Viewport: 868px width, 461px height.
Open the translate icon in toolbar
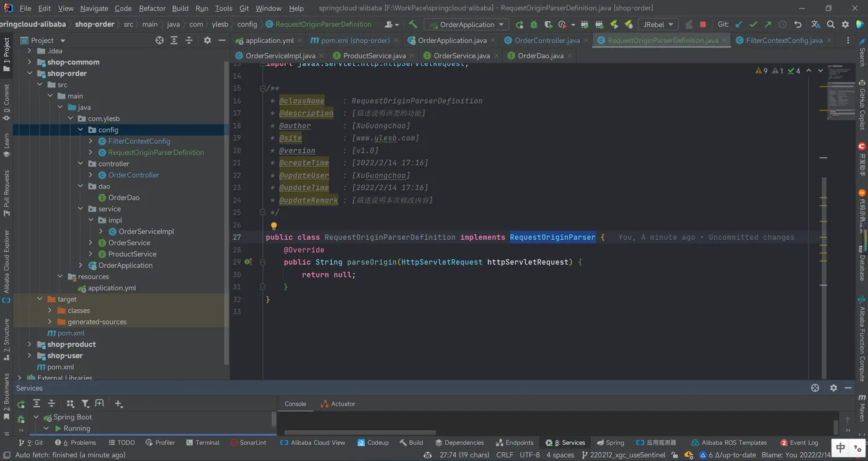tap(815, 25)
